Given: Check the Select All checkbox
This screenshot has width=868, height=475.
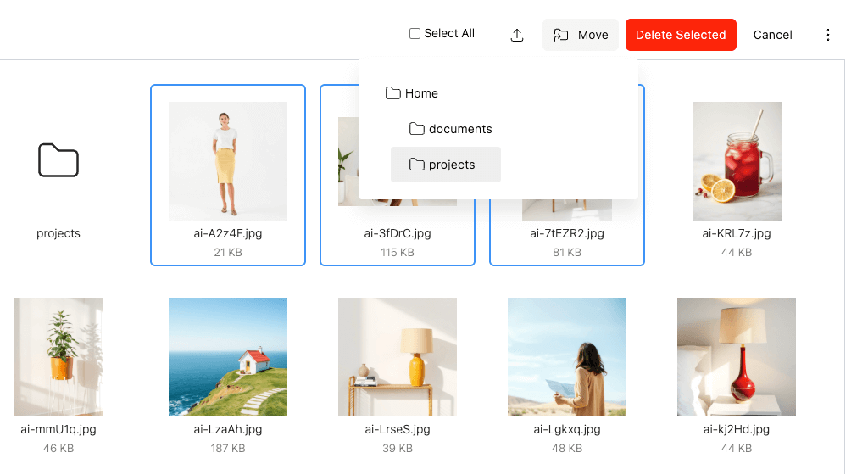Looking at the screenshot, I should pos(415,34).
